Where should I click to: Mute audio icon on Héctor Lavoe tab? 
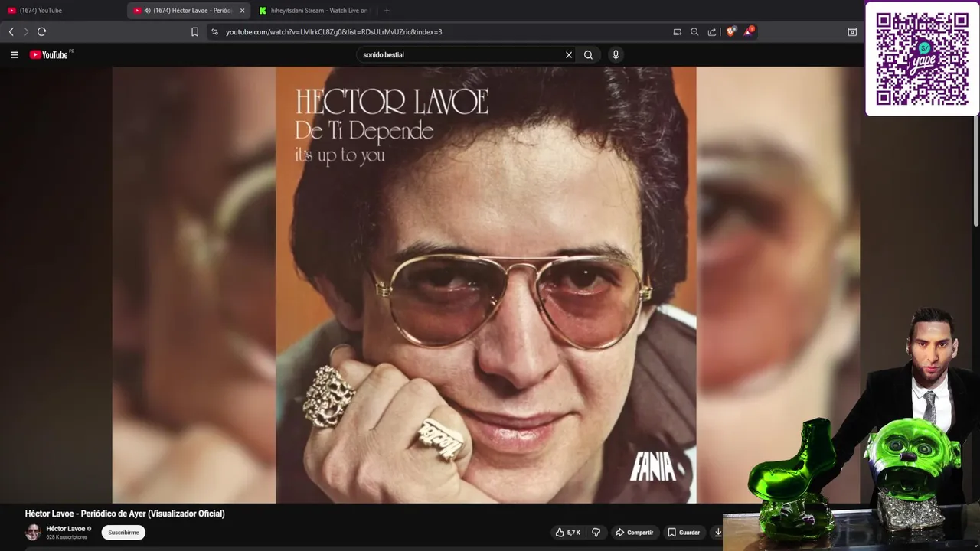coord(147,11)
